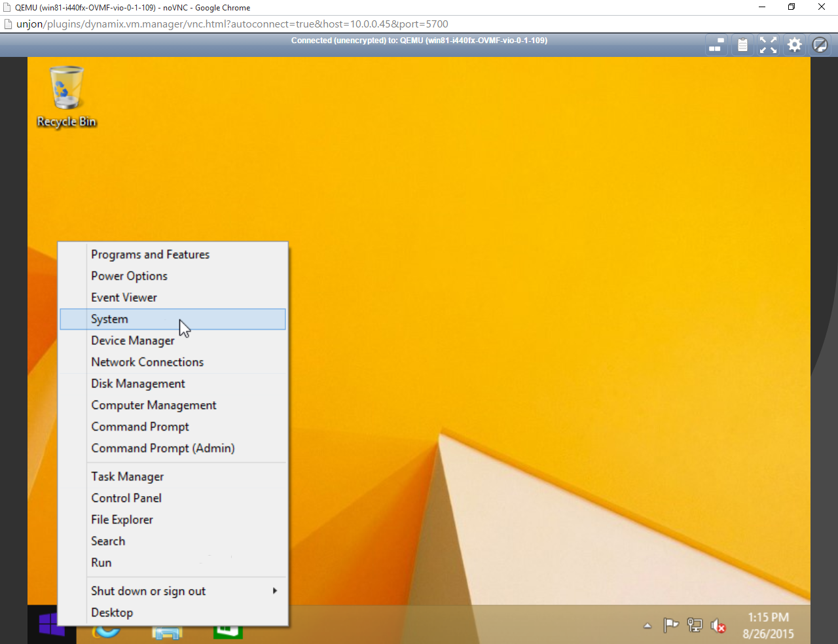
Task: Choose Command Prompt (Admin)
Action: [x=163, y=448]
